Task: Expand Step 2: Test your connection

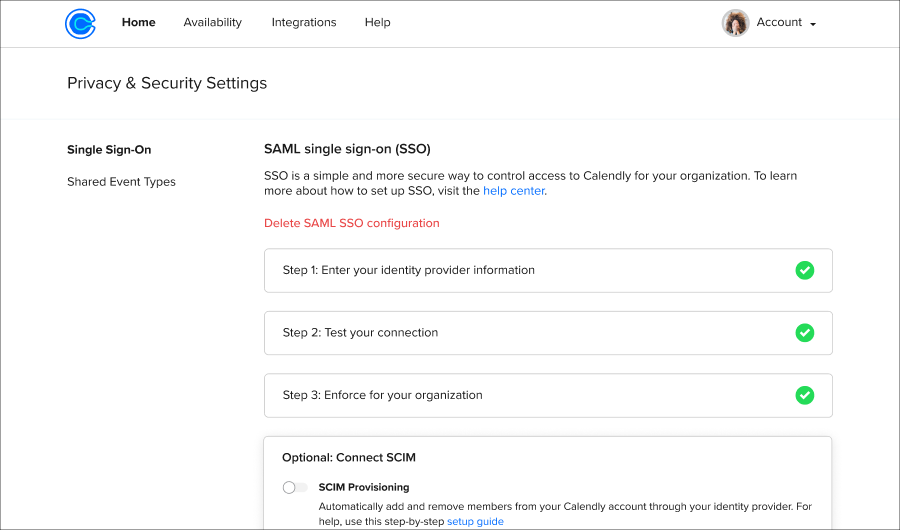Action: click(x=548, y=333)
